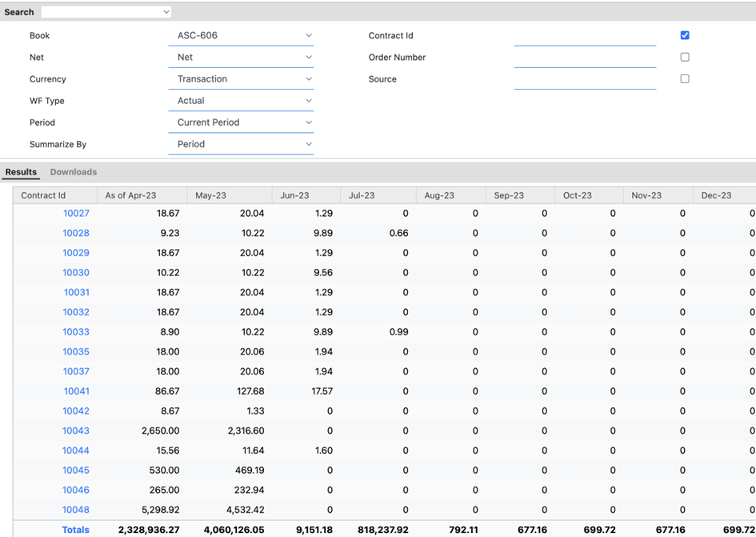
Task: Expand the WF Type dropdown
Action: 241,101
